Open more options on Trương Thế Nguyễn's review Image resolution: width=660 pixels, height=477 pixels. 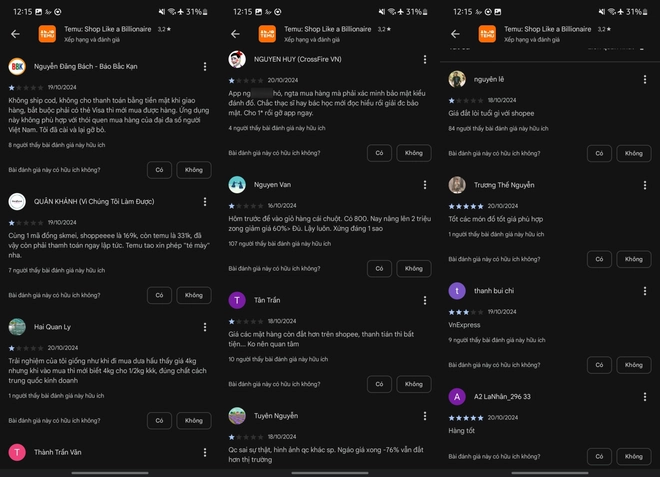click(x=645, y=185)
